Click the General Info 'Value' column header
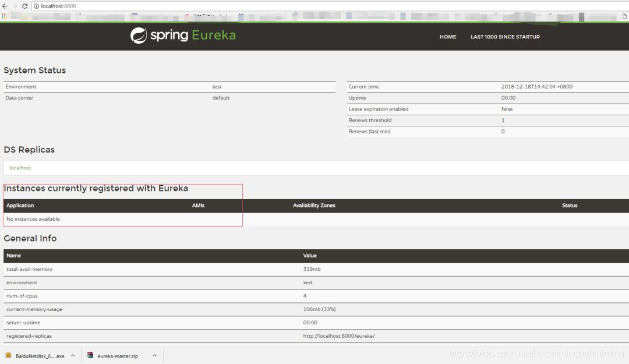629x364 pixels. [310, 256]
